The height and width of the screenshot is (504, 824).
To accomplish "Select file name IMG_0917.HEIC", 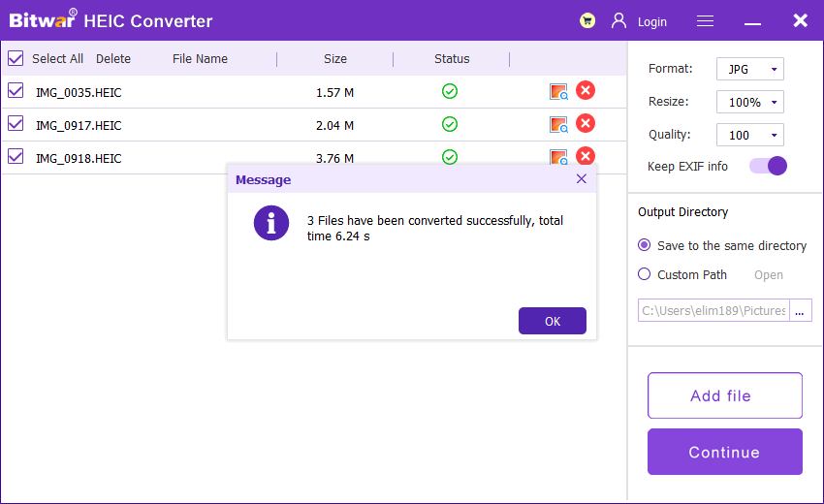I will tap(79, 126).
